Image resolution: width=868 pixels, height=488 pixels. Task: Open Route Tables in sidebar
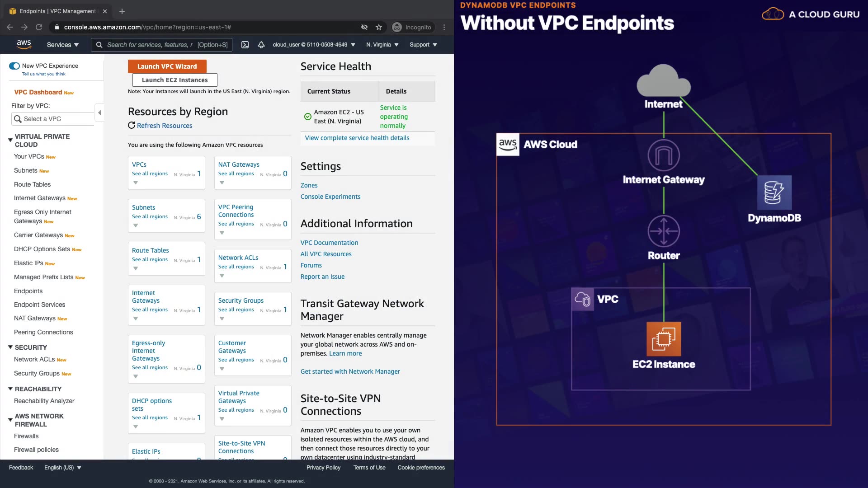coord(32,184)
